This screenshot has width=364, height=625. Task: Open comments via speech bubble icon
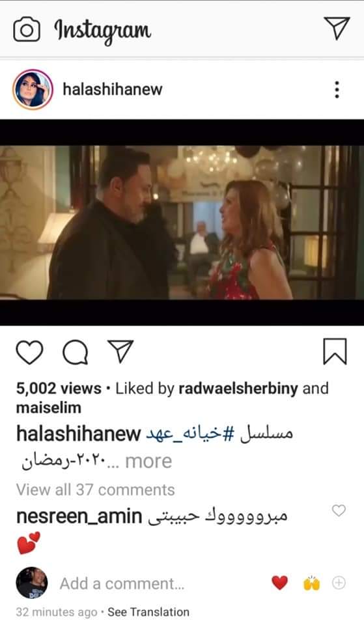pos(76,352)
